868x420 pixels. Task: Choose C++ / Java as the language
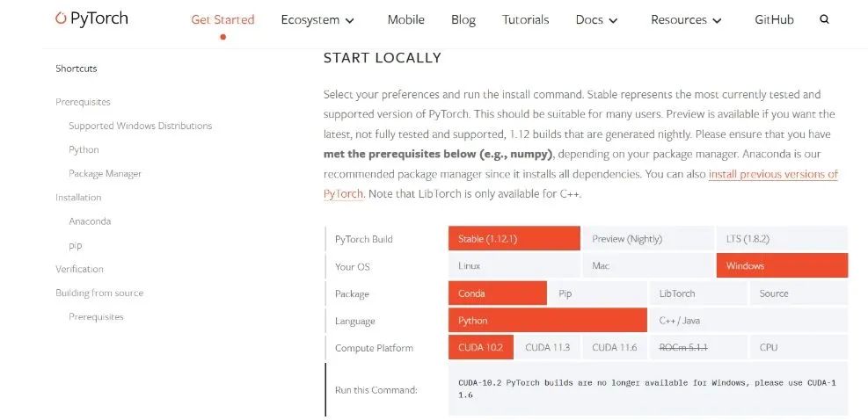pyautogui.click(x=748, y=321)
